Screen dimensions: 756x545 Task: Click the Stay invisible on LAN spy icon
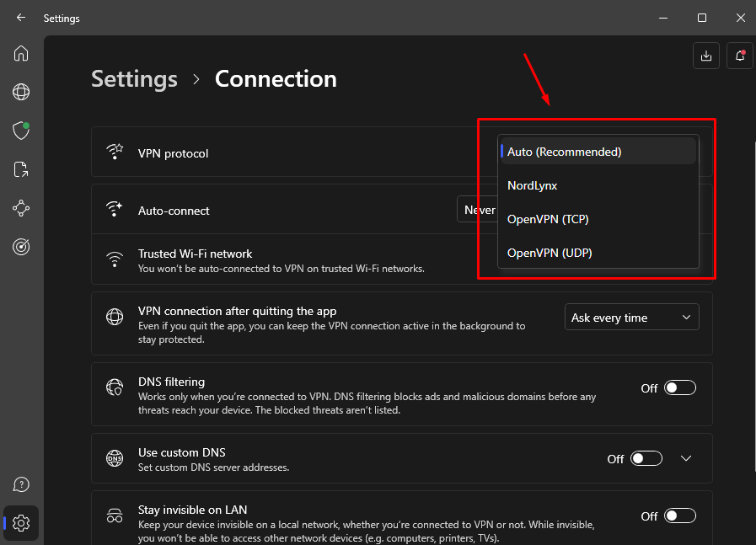tap(115, 516)
